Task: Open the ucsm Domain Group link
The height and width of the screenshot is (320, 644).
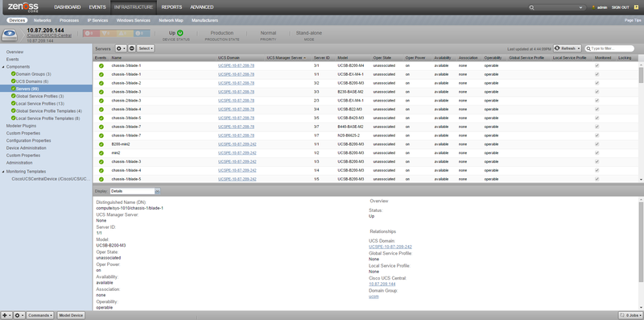Action: (374, 296)
